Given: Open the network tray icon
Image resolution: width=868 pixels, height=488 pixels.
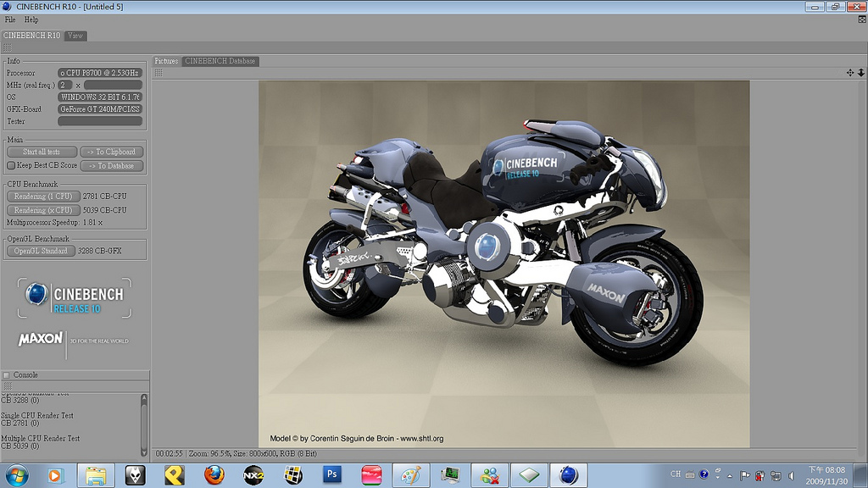Looking at the screenshot, I should tap(776, 475).
